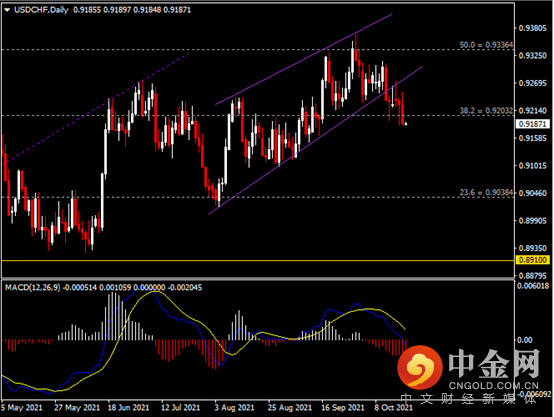Select the 38.2 = 0.92032 Fibonacci level

pyautogui.click(x=486, y=111)
